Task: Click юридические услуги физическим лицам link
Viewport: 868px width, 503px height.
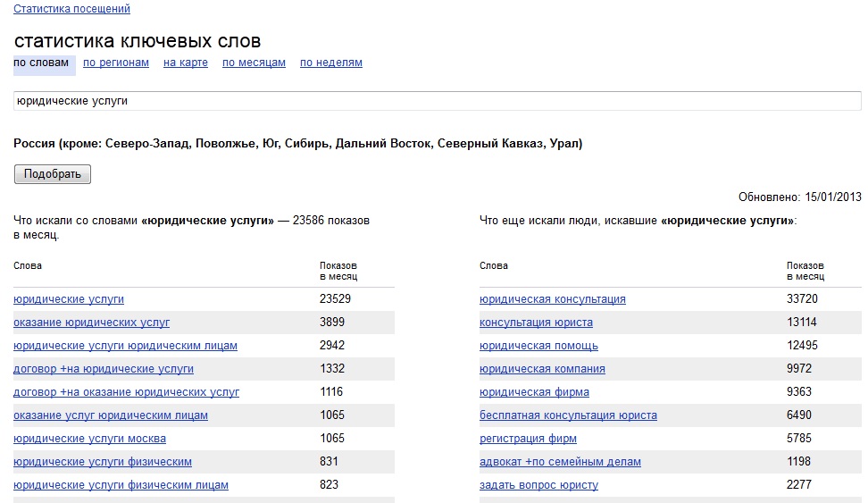Action: pyautogui.click(x=121, y=485)
